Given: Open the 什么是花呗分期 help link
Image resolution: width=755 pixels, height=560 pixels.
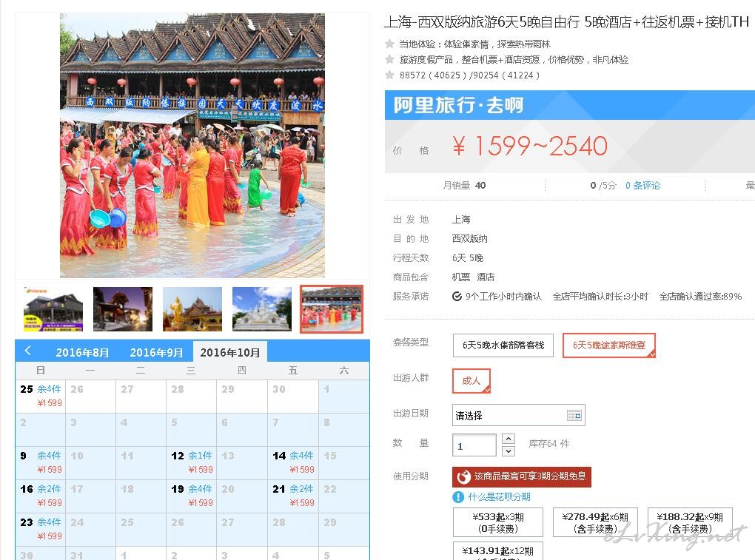Looking at the screenshot, I should [500, 497].
